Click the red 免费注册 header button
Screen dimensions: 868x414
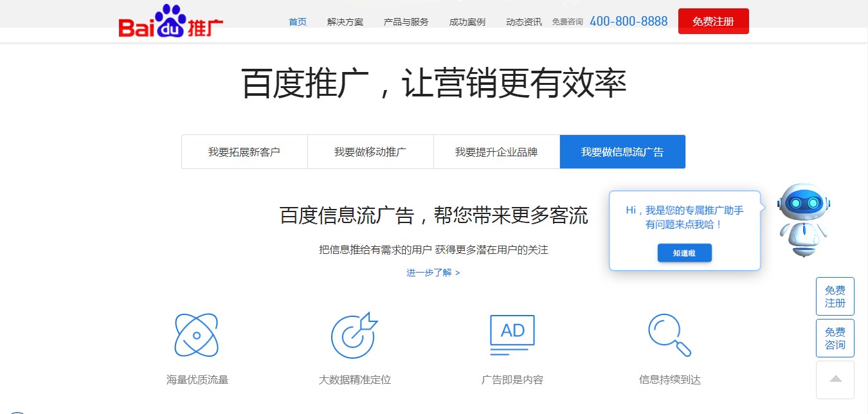tap(714, 21)
